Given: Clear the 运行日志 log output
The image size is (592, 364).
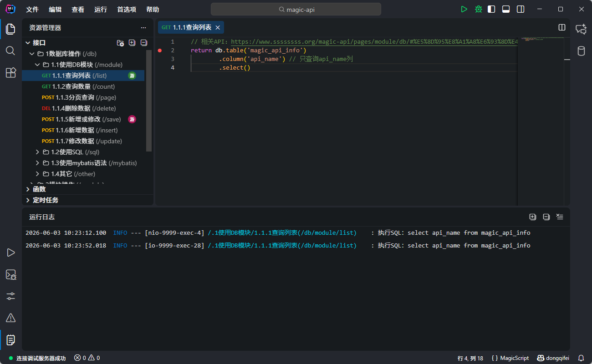Looking at the screenshot, I should pos(560,217).
